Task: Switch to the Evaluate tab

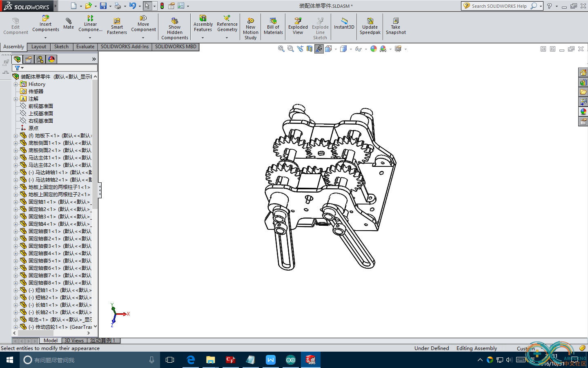Action: click(85, 47)
